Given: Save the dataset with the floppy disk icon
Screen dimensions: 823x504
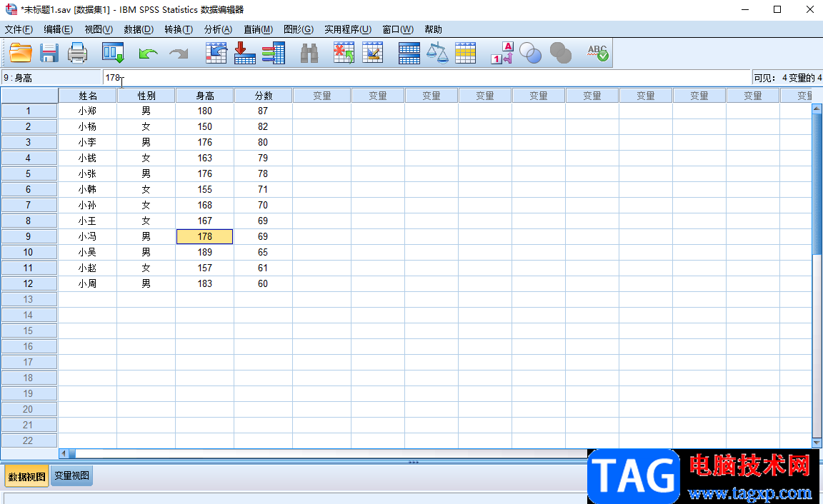Looking at the screenshot, I should pos(49,53).
